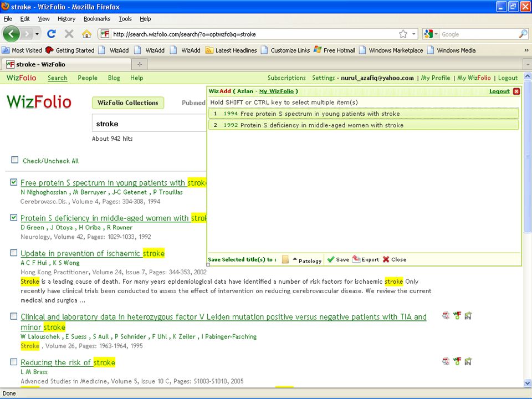
Task: Open PDF icon for Reducing the risk result
Action: coord(446,361)
